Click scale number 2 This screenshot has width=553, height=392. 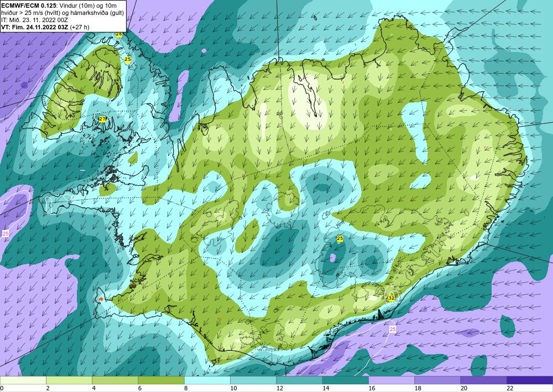(x=48, y=388)
